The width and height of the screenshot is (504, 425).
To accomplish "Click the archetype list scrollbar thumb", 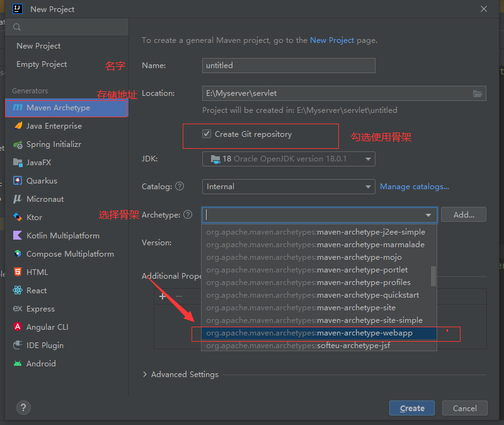I will tap(433, 276).
